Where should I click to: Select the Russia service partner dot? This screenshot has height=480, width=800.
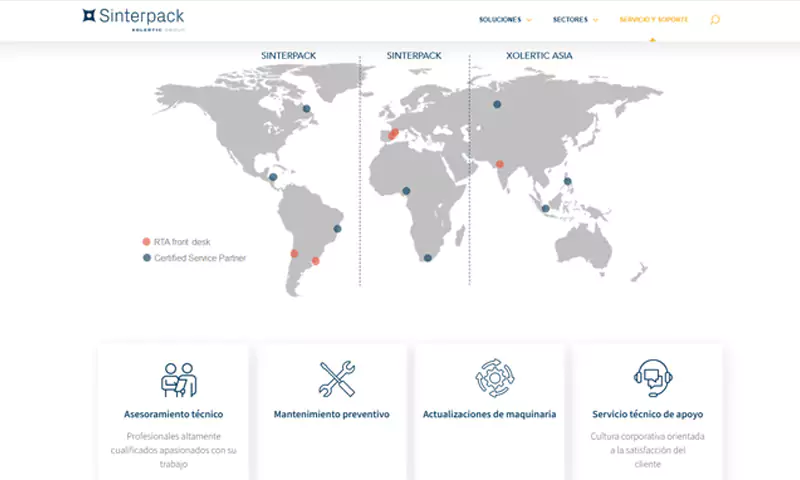click(x=497, y=104)
